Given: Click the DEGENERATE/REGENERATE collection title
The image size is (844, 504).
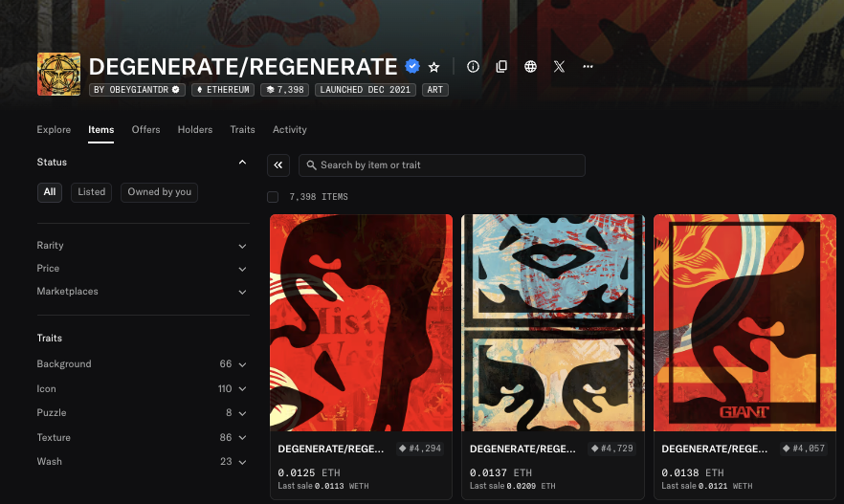Looking at the screenshot, I should pyautogui.click(x=243, y=67).
